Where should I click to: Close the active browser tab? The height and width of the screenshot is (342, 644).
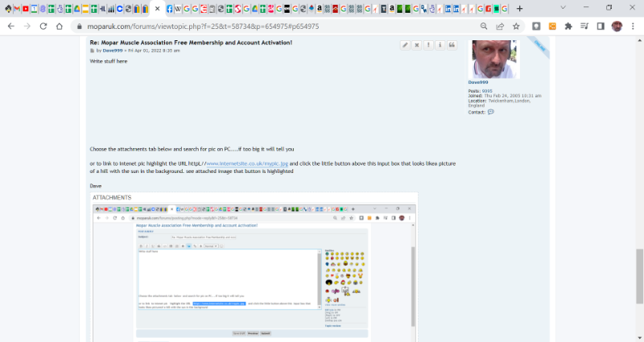(x=157, y=8)
